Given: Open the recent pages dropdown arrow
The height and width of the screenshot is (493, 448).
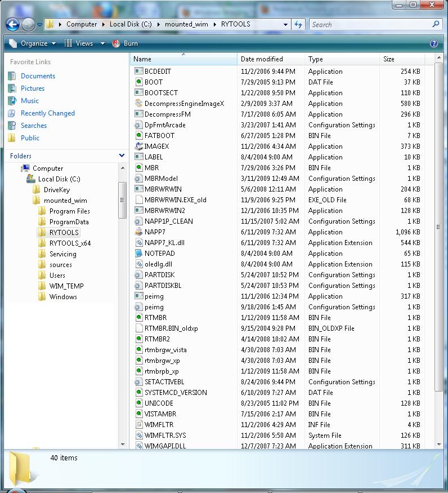Looking at the screenshot, I should pos(39,25).
